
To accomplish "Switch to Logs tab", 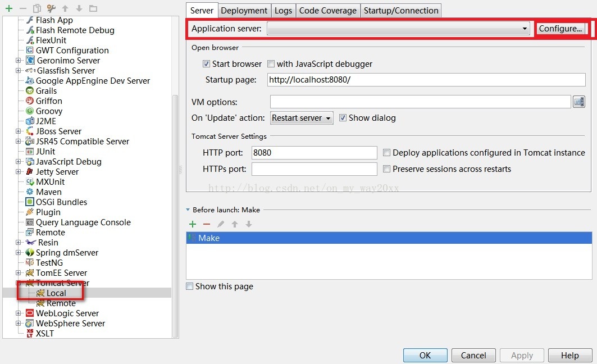I will point(283,10).
